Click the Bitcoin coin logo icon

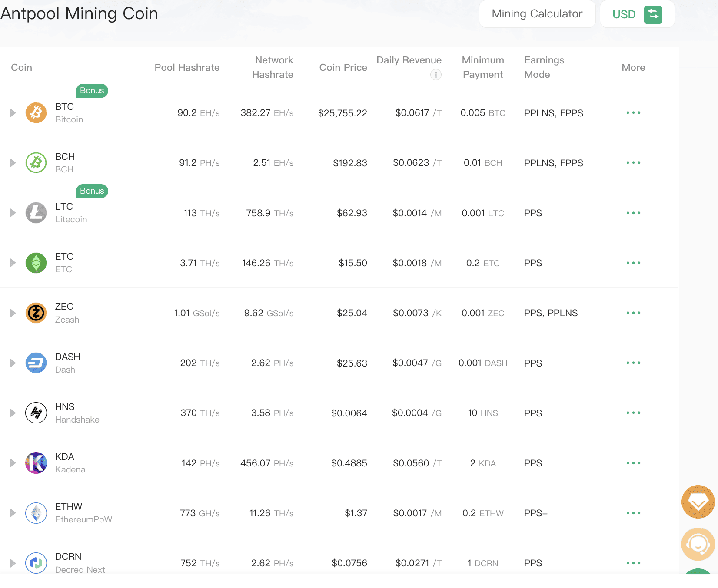coord(36,113)
